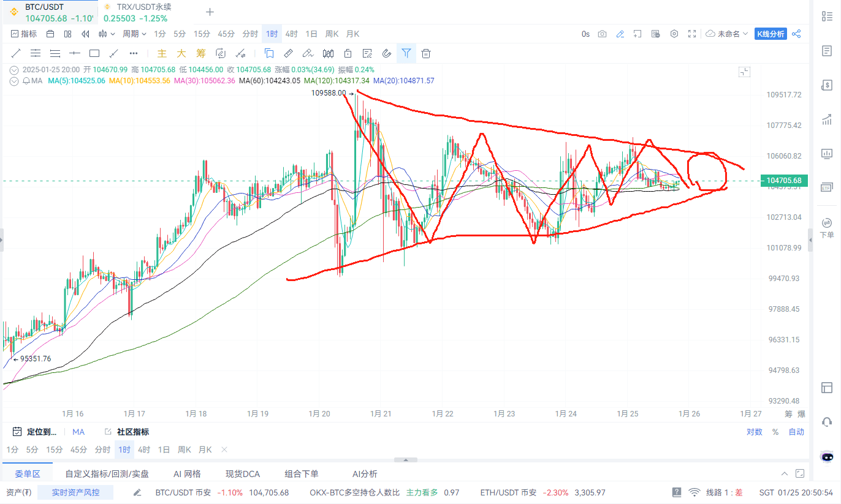
Task: Click the trash icon to delete drawings
Action: click(426, 53)
